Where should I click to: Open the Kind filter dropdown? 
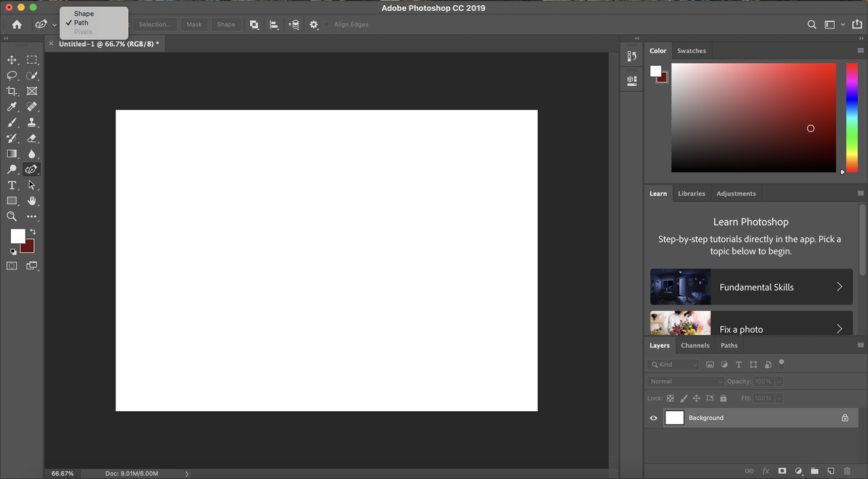click(673, 364)
